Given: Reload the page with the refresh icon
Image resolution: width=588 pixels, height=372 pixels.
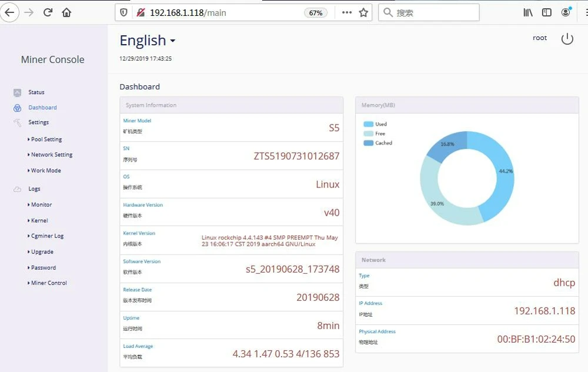Looking at the screenshot, I should pos(48,13).
